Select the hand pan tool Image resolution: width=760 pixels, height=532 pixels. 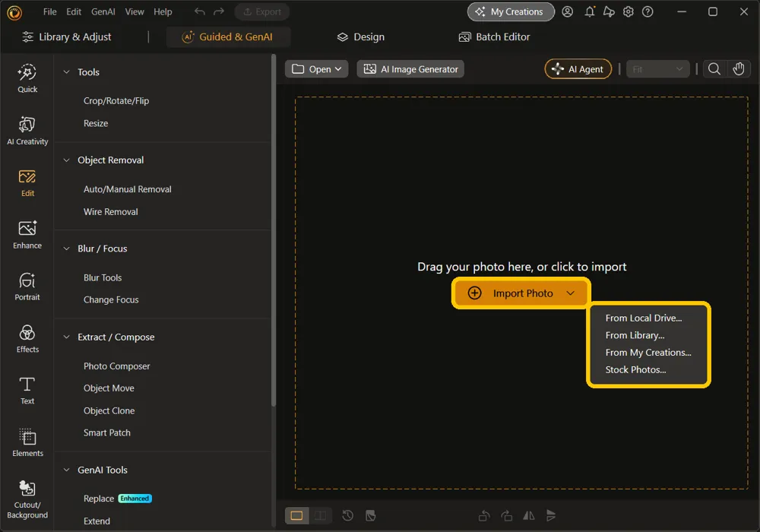point(738,69)
